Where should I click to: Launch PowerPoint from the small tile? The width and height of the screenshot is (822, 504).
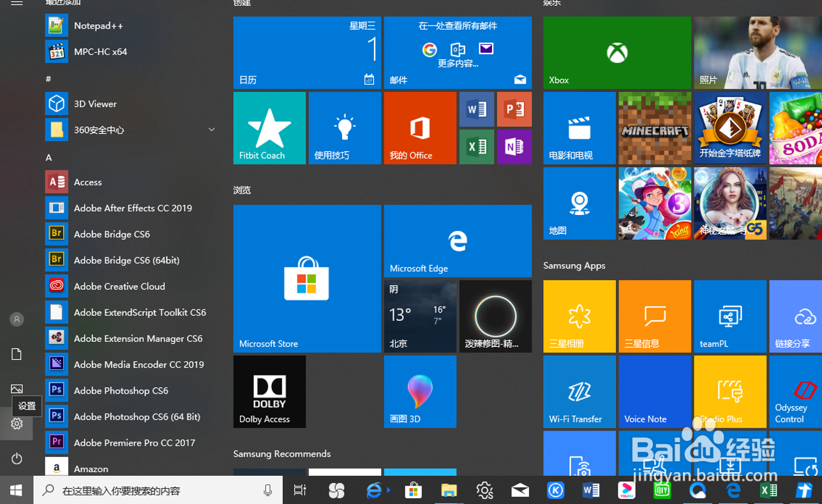[514, 109]
